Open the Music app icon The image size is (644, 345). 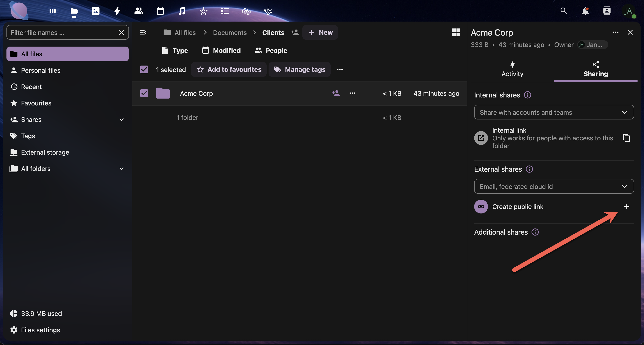point(182,11)
